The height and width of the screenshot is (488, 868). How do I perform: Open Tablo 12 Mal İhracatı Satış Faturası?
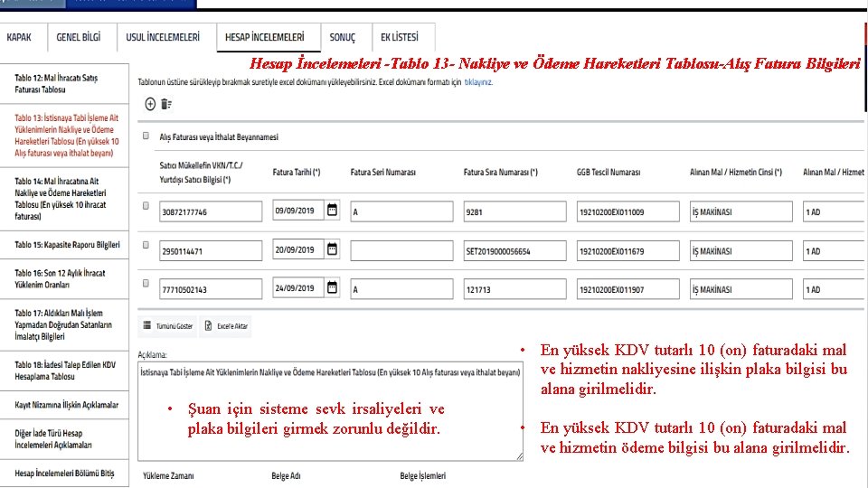(64, 83)
